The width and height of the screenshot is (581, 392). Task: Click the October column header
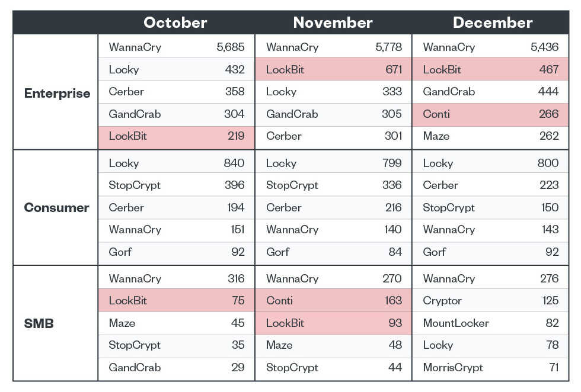(x=175, y=23)
